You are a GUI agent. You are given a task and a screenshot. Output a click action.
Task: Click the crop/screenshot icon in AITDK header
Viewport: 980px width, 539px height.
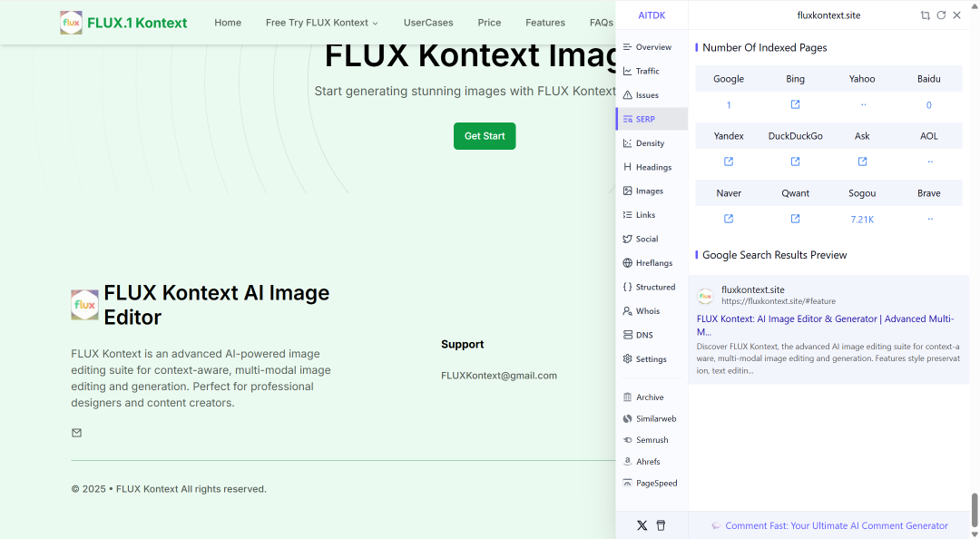(x=925, y=15)
